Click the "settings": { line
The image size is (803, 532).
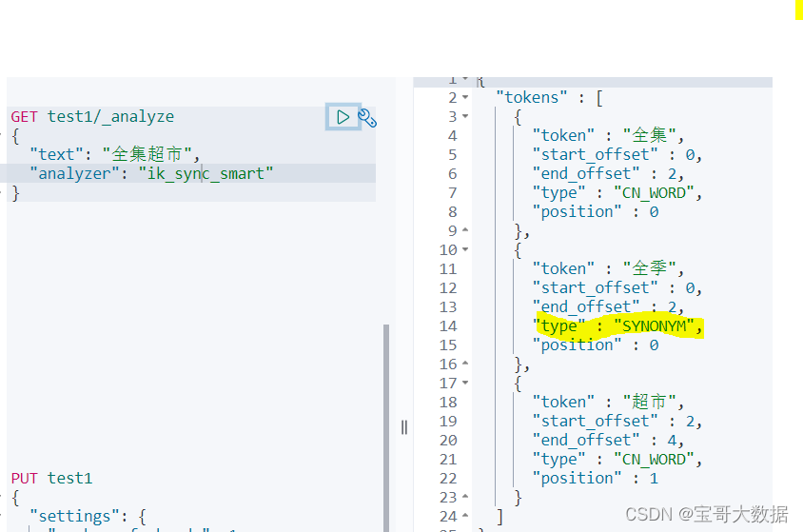click(88, 516)
